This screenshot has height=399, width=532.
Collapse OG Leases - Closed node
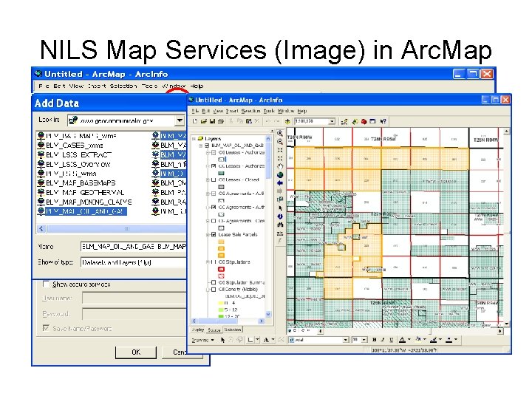(208, 180)
